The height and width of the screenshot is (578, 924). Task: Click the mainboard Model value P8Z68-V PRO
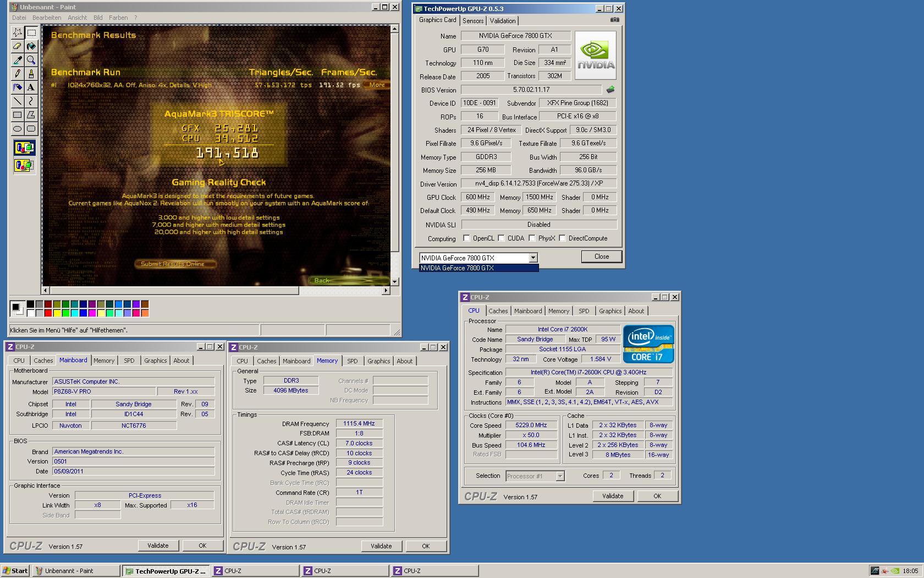click(x=103, y=391)
